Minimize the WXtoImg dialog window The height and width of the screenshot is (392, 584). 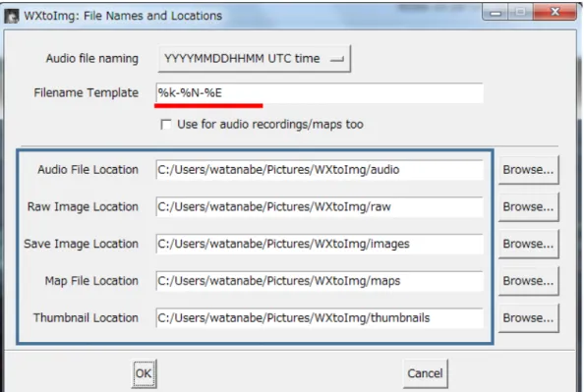coord(496,13)
